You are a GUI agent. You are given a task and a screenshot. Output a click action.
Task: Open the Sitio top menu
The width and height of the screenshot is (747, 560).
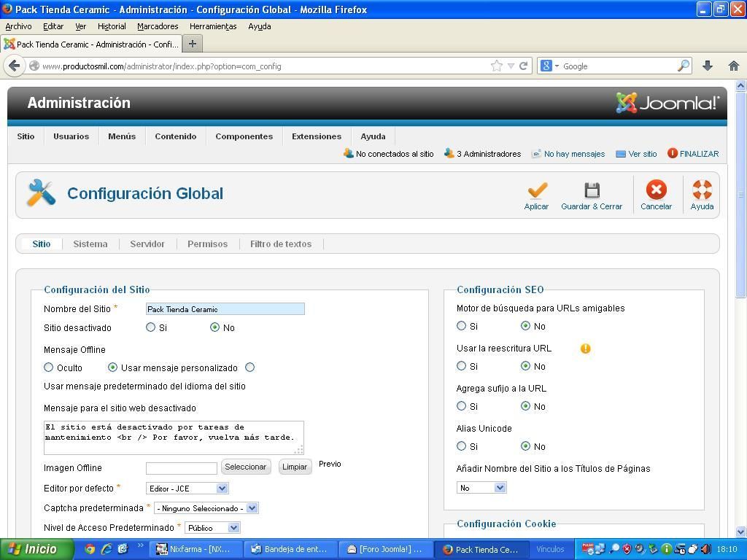point(26,136)
